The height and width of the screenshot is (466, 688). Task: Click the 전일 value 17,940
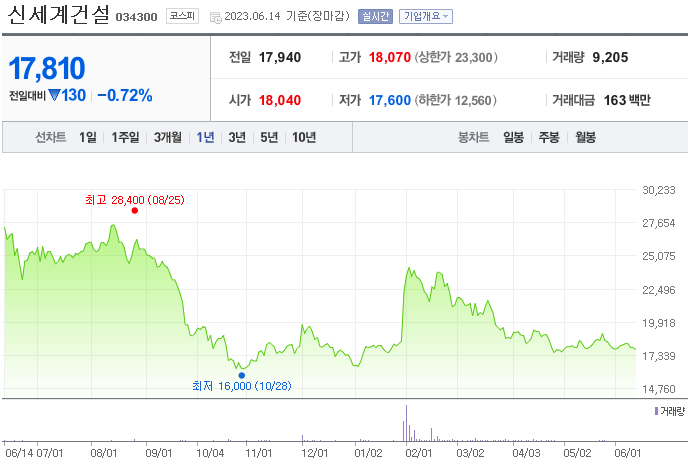coord(280,57)
